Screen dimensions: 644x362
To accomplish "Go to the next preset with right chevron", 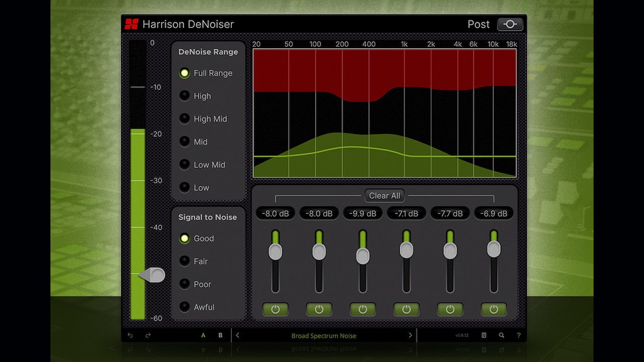I will (x=411, y=336).
